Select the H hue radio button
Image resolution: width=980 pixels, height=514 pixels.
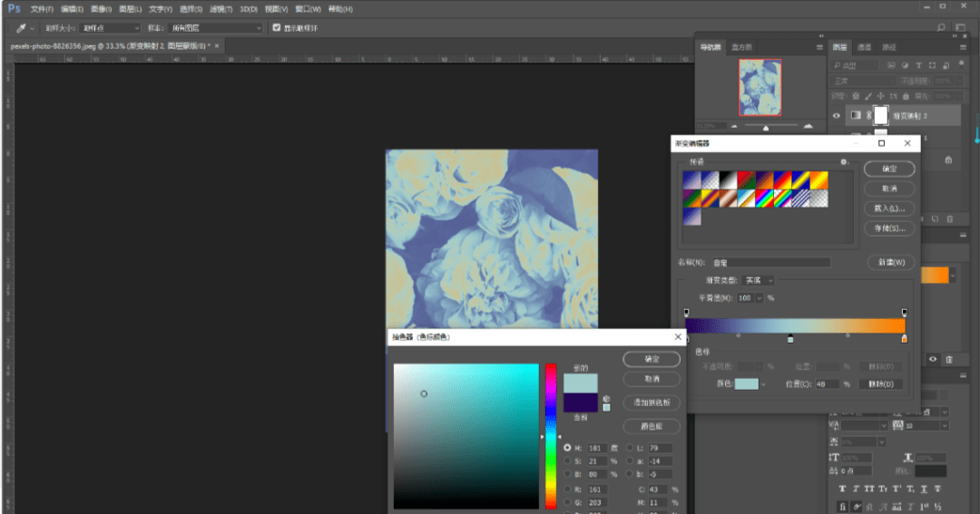(567, 448)
